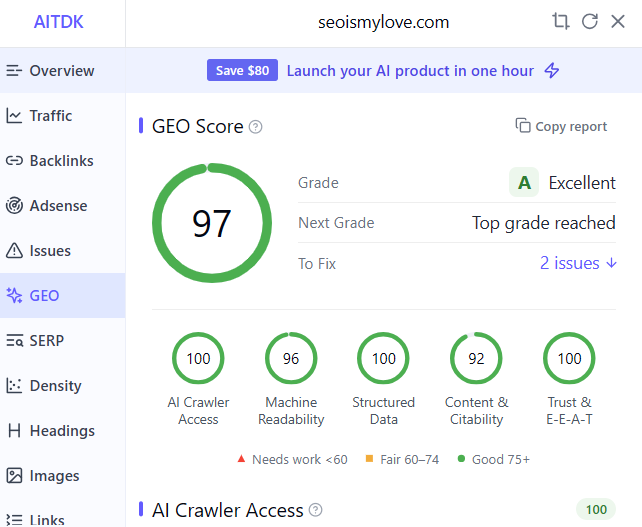Click the Issues warning triangle icon
The width and height of the screenshot is (642, 527).
point(14,251)
